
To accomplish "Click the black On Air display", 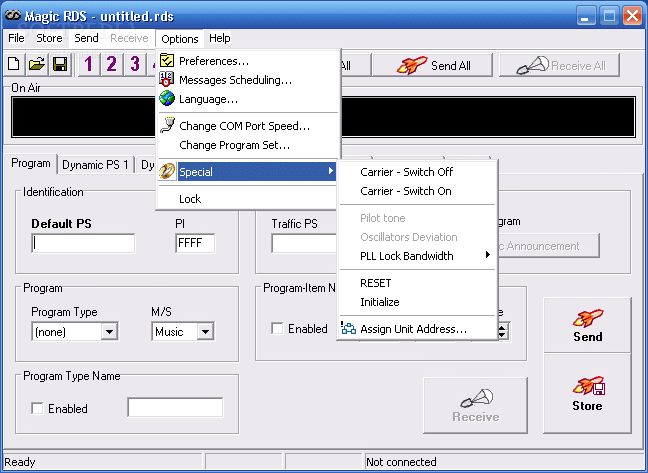I will click(x=324, y=117).
